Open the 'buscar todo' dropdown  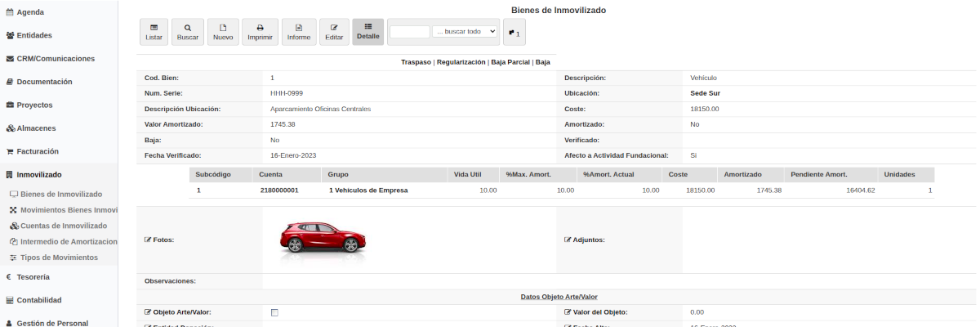[x=465, y=31]
